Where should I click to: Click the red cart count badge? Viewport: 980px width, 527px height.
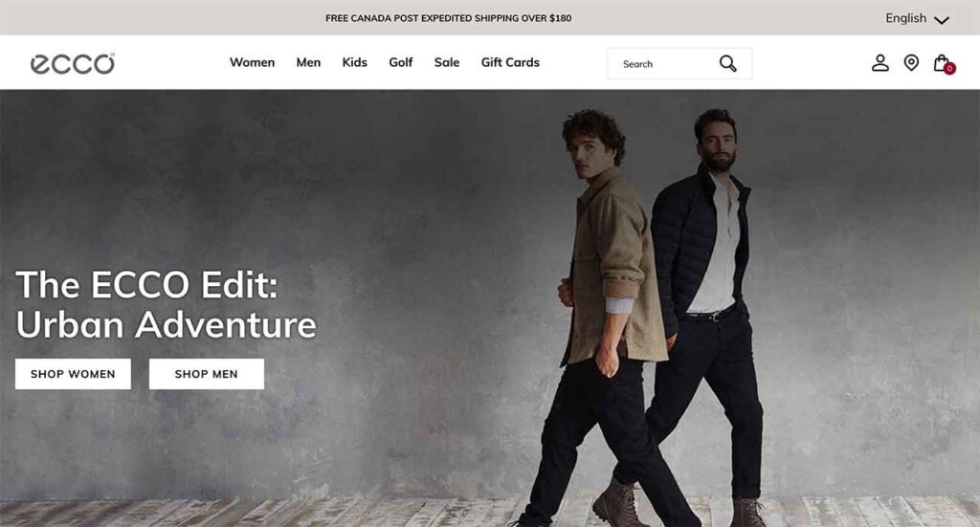(949, 69)
